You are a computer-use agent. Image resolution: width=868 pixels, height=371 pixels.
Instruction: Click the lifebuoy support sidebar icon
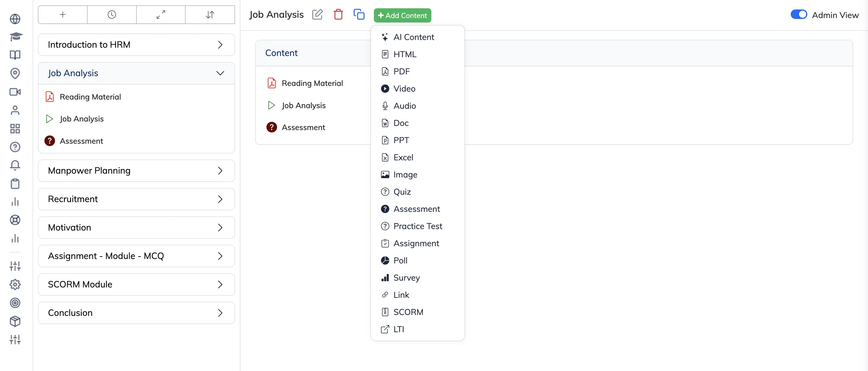click(x=15, y=220)
